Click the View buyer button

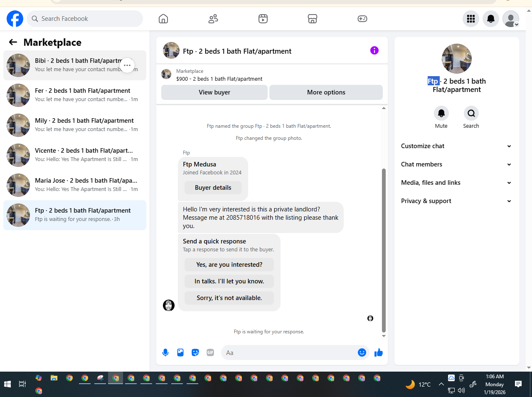[x=214, y=92]
